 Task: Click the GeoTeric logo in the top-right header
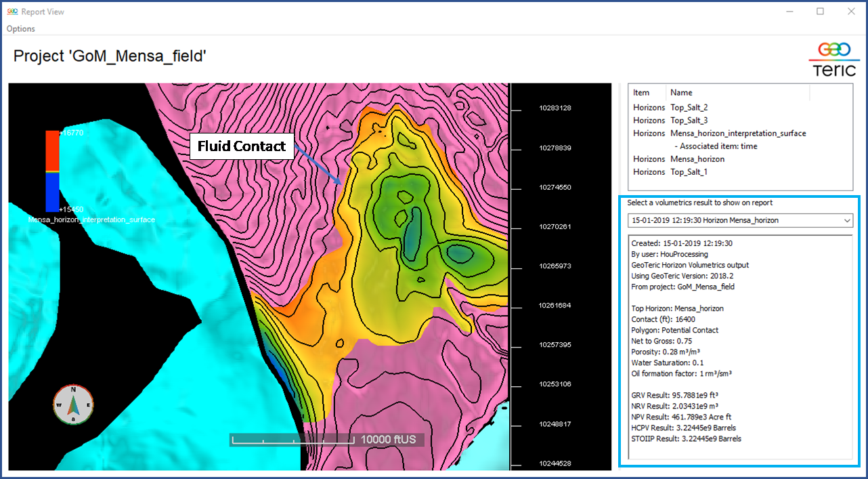pos(833,58)
